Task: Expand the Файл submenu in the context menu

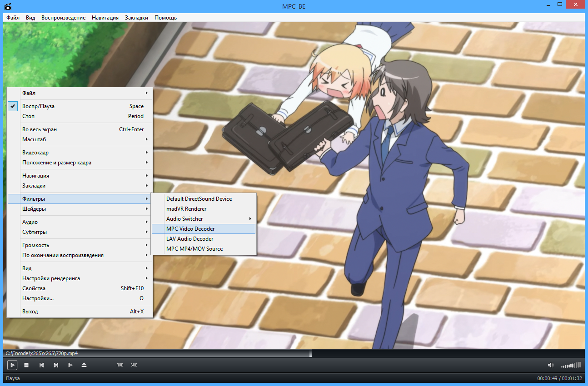Action: [80, 93]
